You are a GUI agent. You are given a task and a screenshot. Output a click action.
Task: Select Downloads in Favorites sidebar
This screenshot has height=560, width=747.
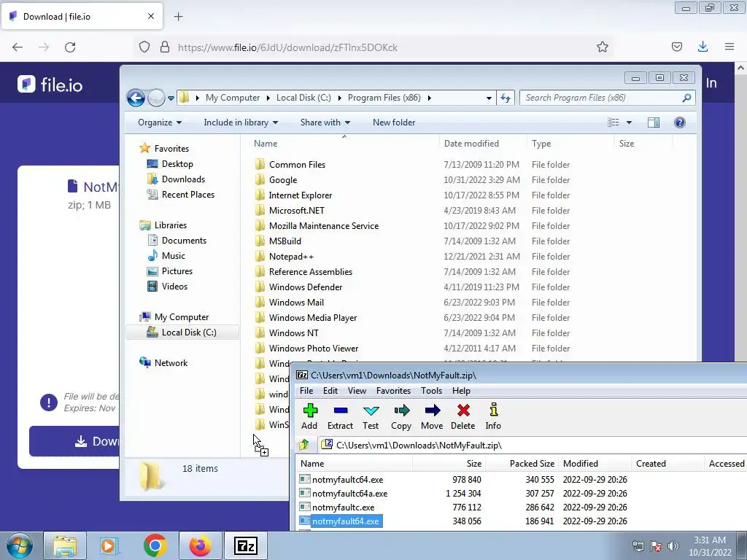point(183,179)
